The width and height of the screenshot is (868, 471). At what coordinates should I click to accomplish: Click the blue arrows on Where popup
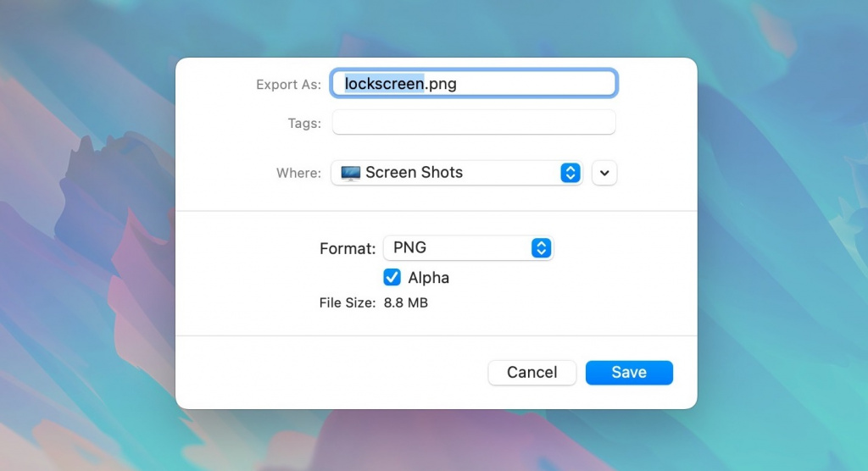[570, 173]
